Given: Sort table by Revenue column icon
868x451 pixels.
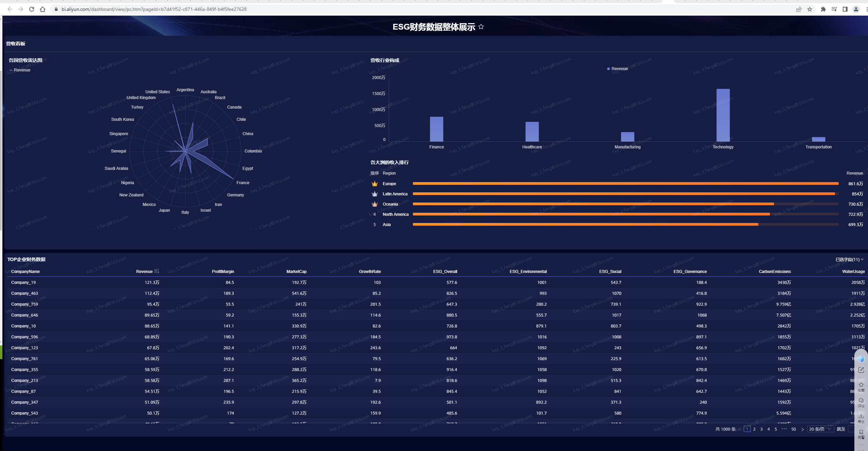Looking at the screenshot, I should click(156, 271).
